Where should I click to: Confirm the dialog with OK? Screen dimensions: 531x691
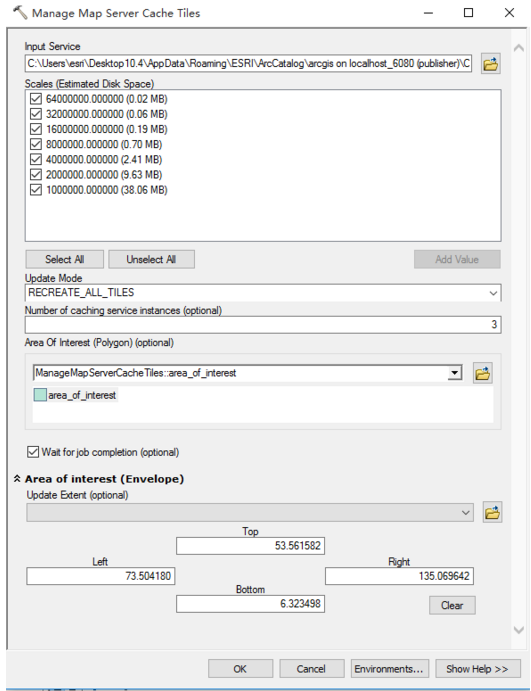tap(240, 669)
